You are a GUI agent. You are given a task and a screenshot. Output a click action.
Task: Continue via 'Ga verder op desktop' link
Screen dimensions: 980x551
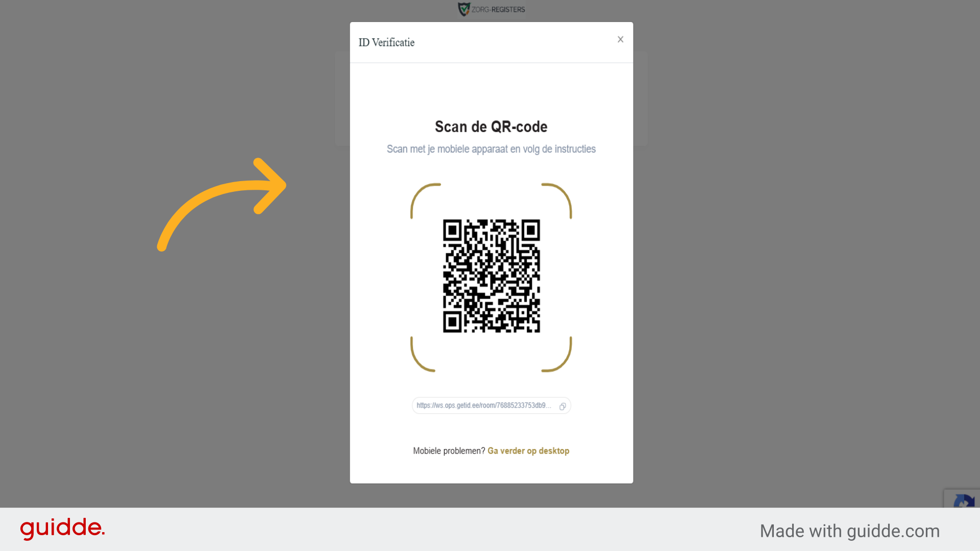pyautogui.click(x=528, y=451)
